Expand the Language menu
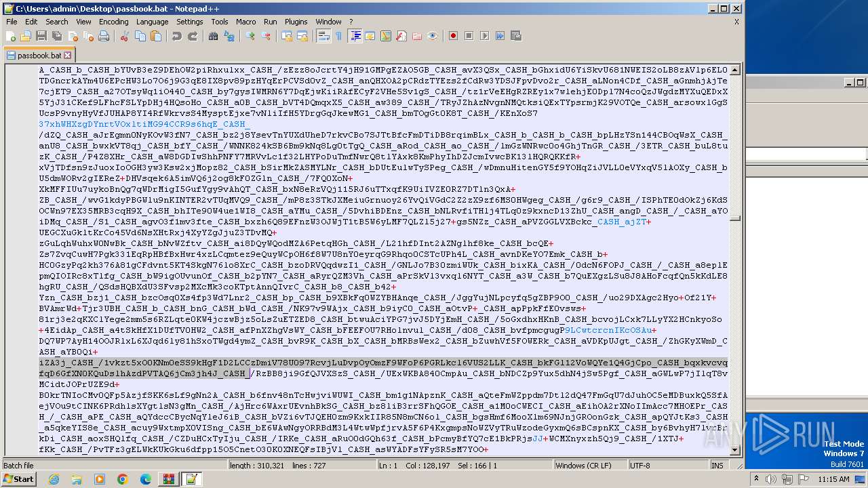Viewport: 868px width, 488px height. click(152, 22)
